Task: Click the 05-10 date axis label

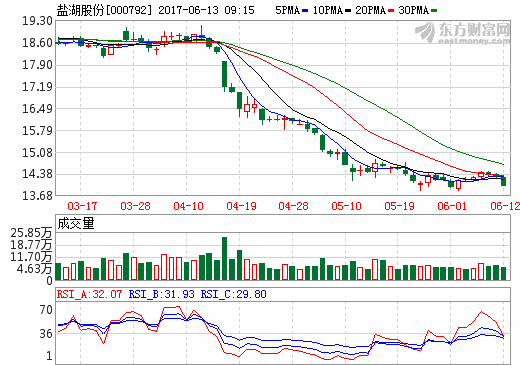Action: pos(346,206)
